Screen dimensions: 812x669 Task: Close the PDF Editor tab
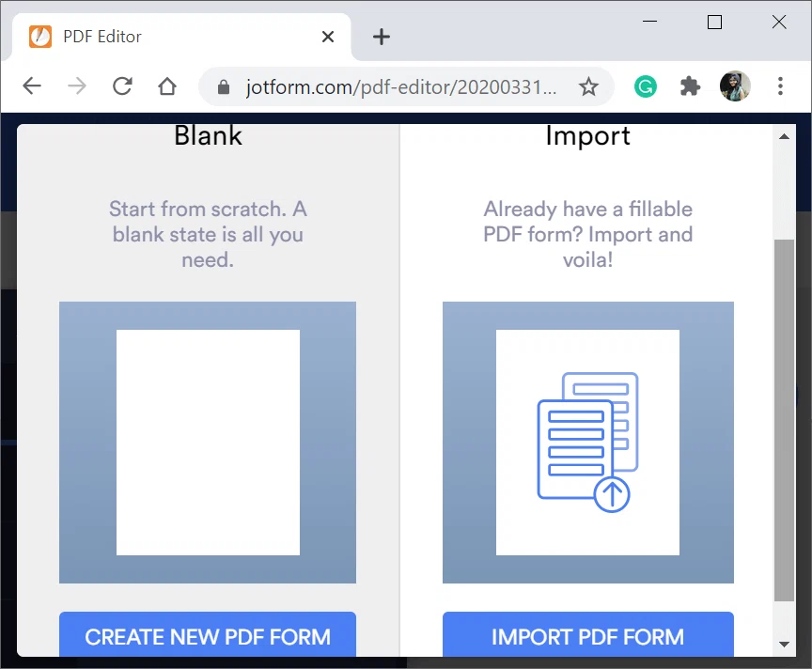[x=328, y=37]
